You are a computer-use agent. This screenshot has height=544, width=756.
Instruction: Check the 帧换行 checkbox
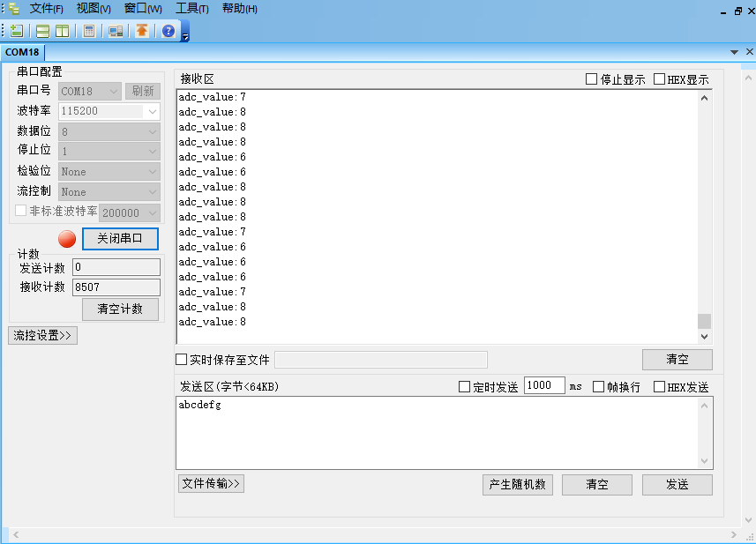tap(598, 387)
